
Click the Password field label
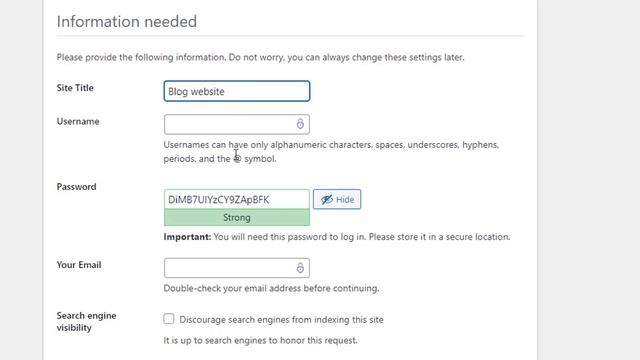(76, 187)
